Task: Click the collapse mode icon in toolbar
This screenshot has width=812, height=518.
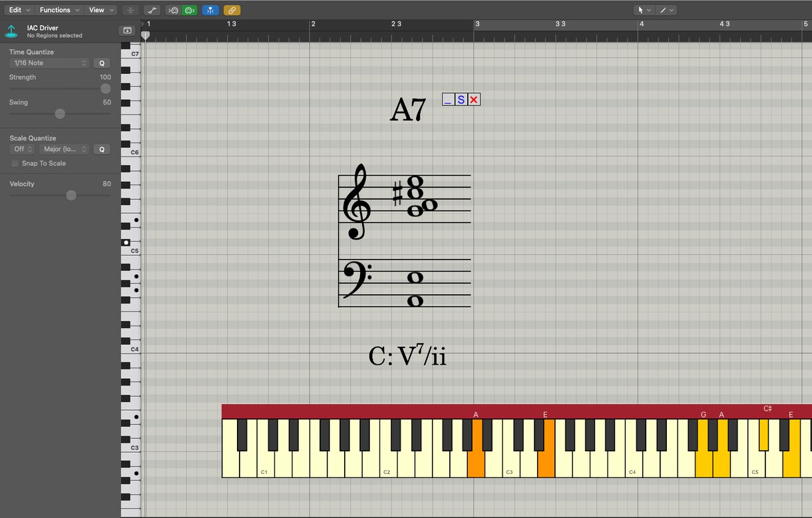Action: pos(130,10)
